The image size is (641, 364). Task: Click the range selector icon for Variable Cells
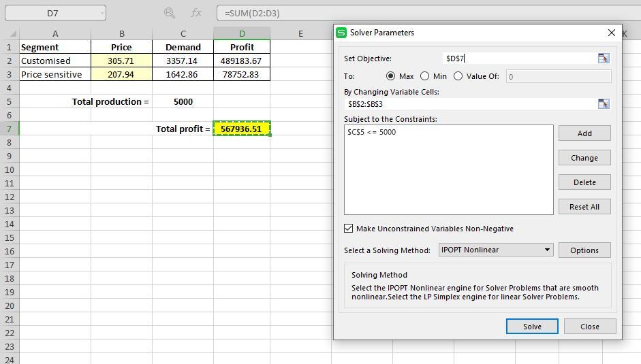(604, 104)
